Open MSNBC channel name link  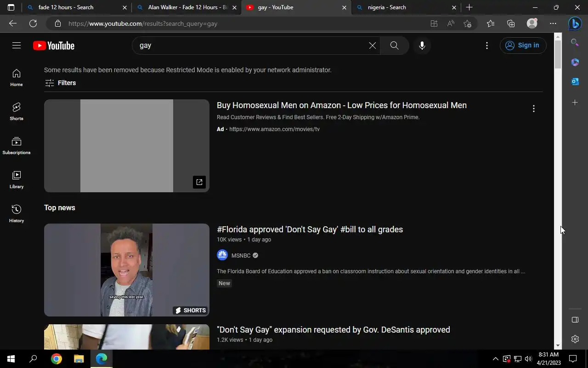(x=241, y=255)
